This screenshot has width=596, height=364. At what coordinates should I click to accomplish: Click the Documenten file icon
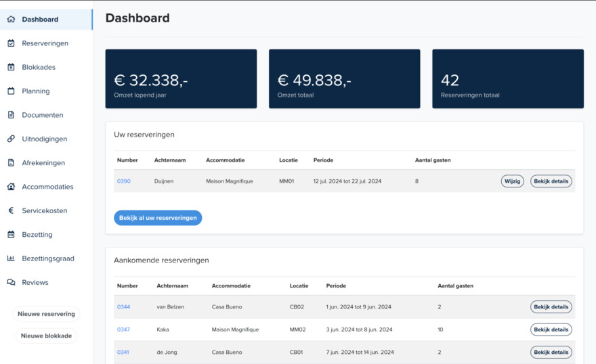[11, 115]
